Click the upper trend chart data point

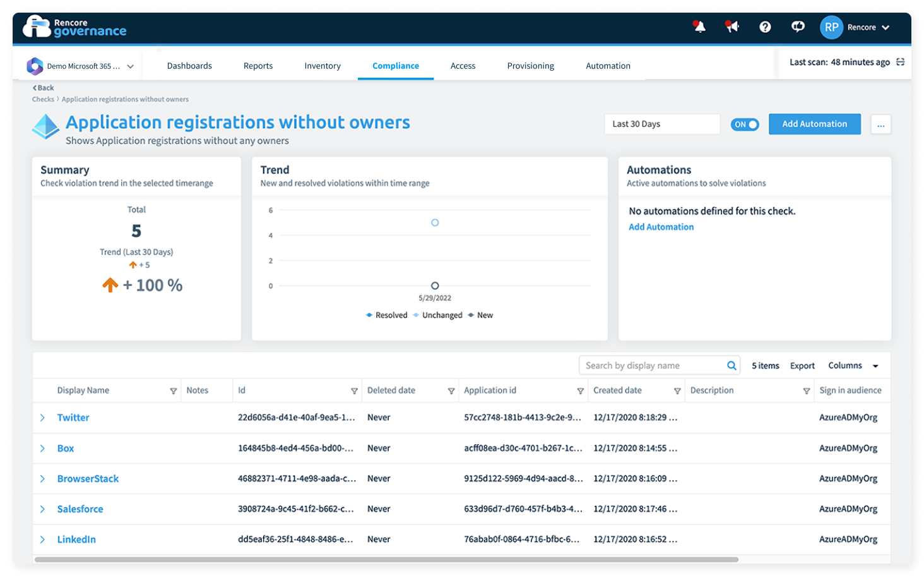435,222
